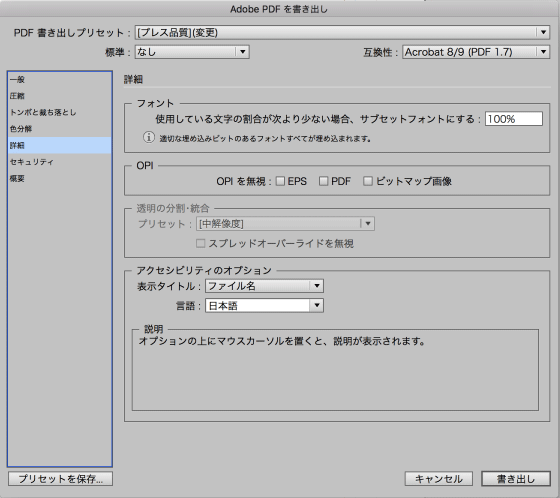This screenshot has width=560, height=498.
Task: Select トンボと裁ち落とし in sidebar
Action: [60, 113]
